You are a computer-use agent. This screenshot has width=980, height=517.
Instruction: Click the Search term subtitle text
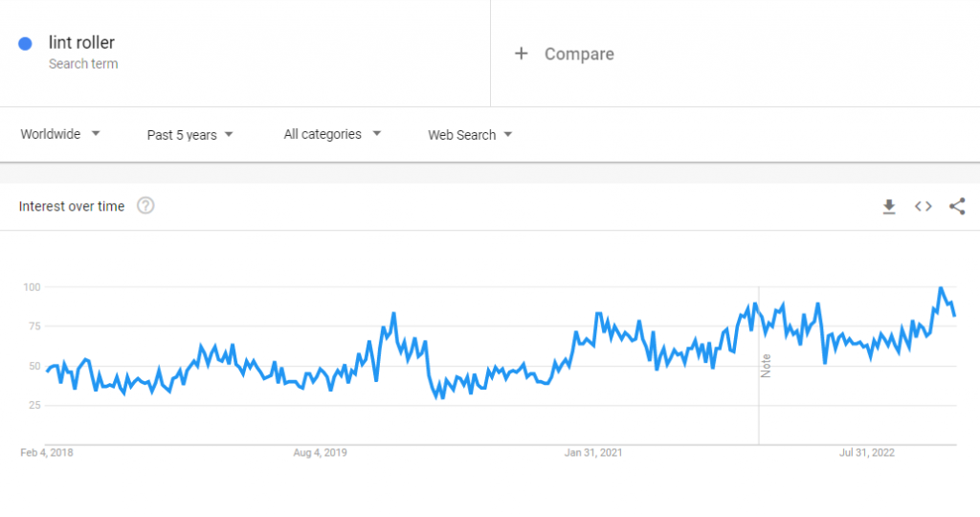[83, 64]
